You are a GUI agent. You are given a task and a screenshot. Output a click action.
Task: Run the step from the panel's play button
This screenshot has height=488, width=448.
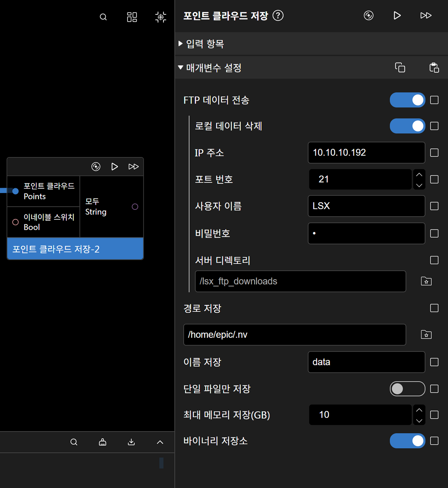(397, 16)
